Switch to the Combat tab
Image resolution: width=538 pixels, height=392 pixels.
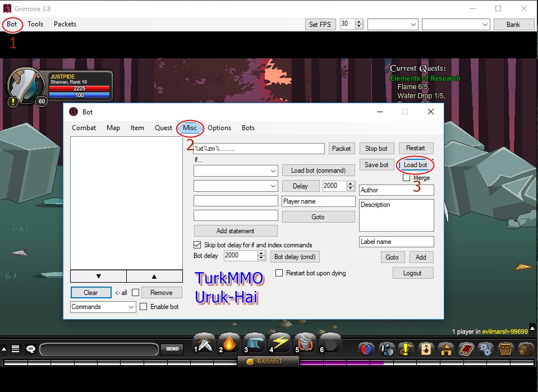point(84,128)
